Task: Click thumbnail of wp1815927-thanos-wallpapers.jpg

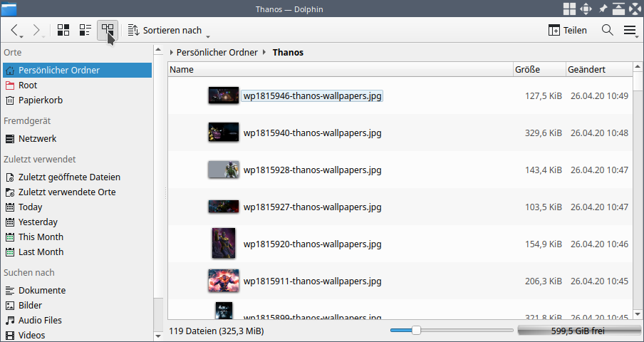Action: pyautogui.click(x=224, y=207)
